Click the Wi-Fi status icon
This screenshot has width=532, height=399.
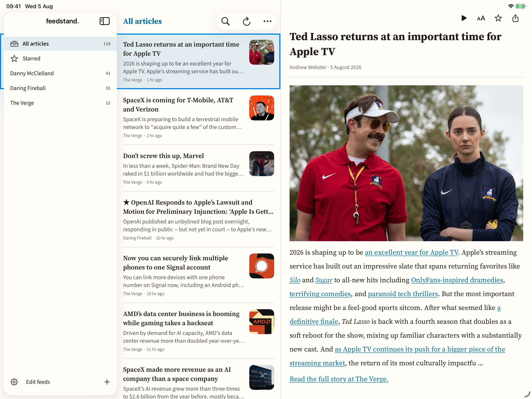(511, 6)
